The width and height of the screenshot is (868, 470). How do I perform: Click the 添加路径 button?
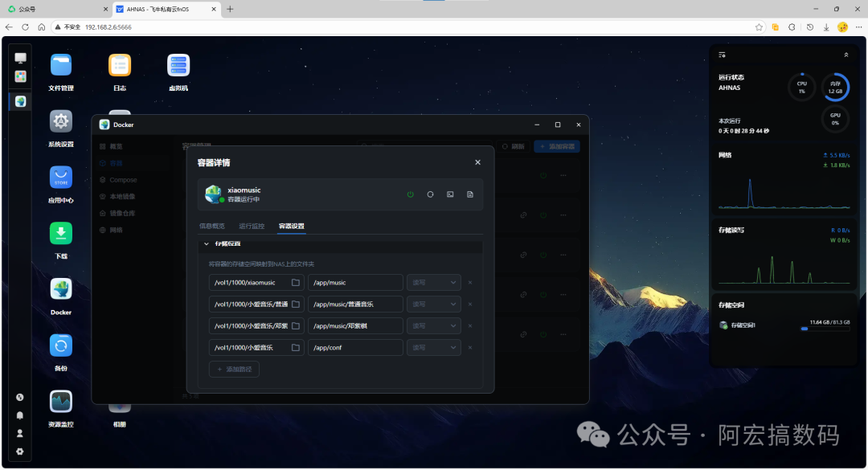tap(234, 370)
